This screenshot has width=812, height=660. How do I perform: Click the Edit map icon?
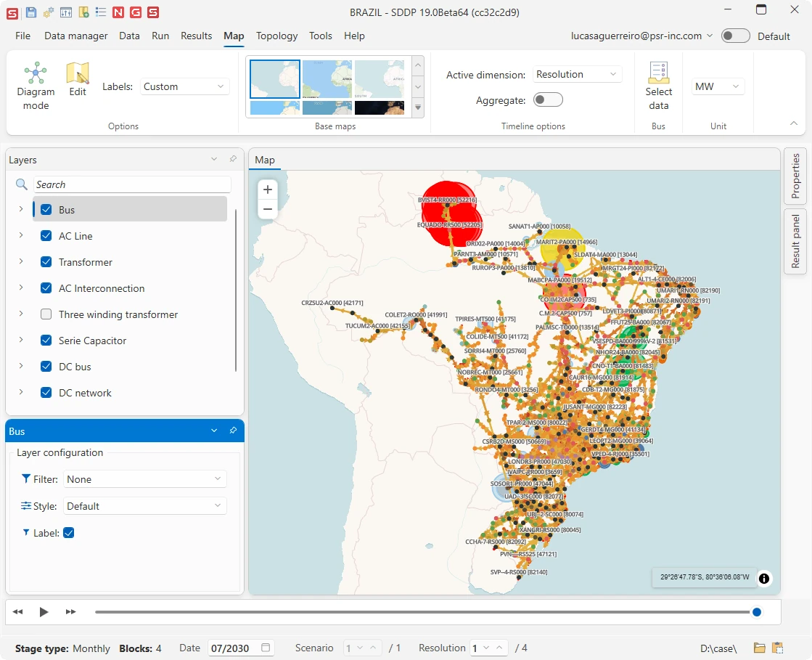78,79
